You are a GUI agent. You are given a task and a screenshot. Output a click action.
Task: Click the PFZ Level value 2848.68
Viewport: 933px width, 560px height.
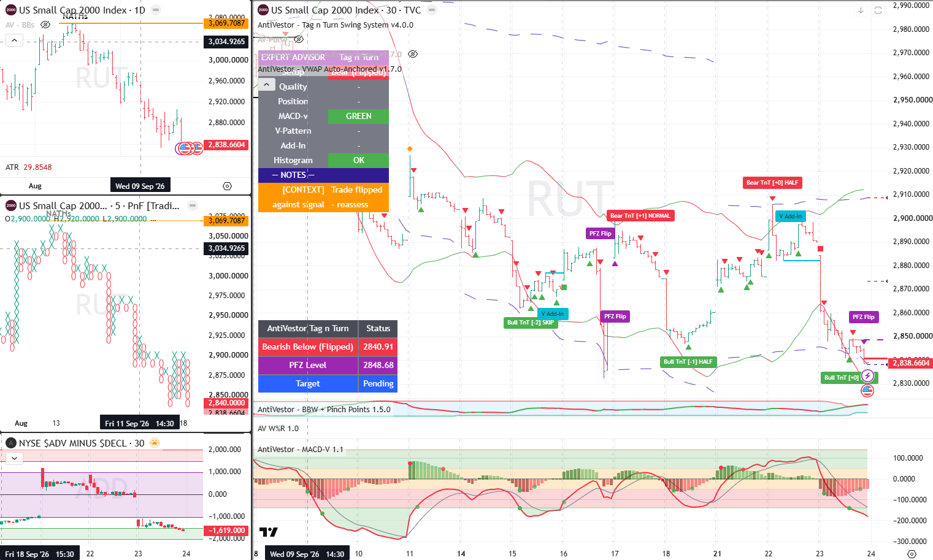378,365
